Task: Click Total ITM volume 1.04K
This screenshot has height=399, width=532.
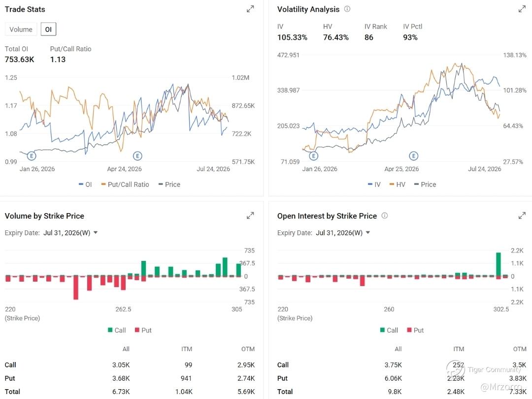Action: [184, 392]
